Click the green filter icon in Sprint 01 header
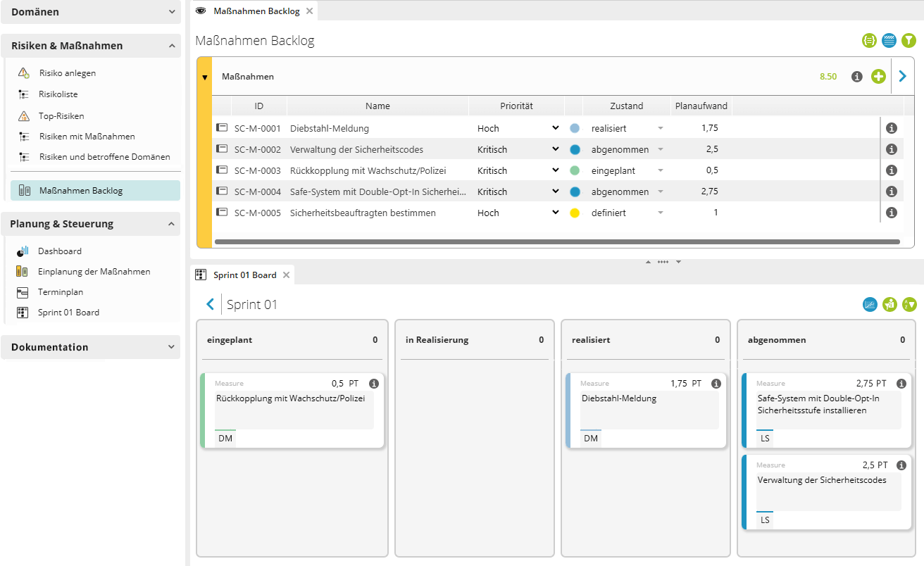The image size is (924, 566). 910,304
